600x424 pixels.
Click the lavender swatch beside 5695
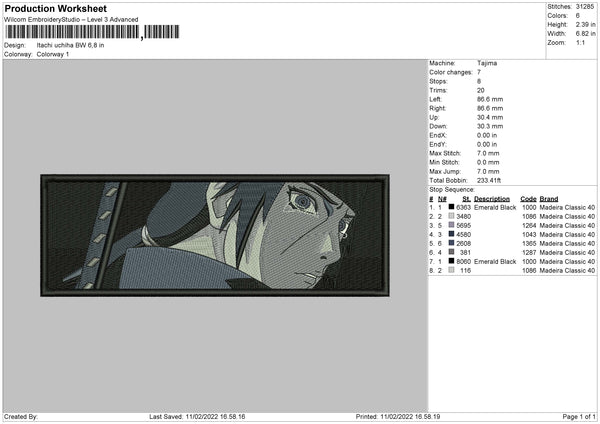(x=452, y=225)
